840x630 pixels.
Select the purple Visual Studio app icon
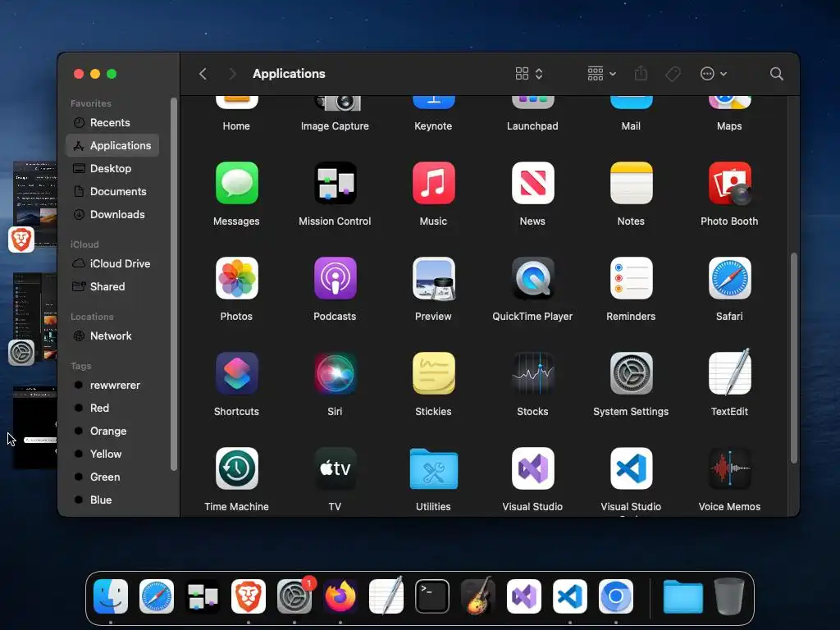point(532,468)
